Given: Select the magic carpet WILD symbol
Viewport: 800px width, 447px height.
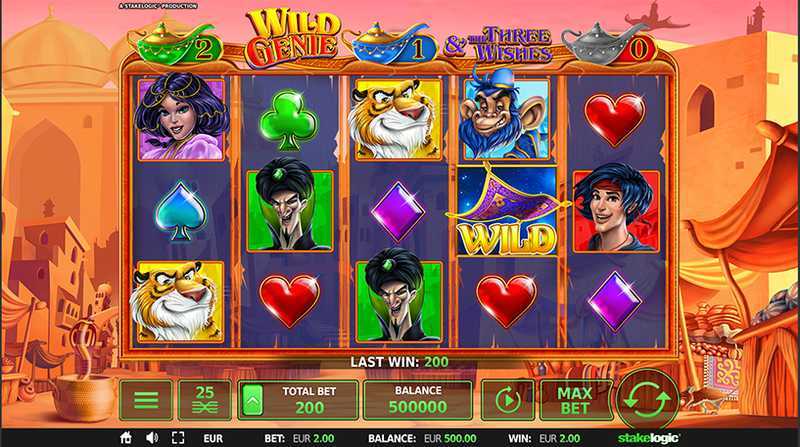Looking at the screenshot, I should [x=507, y=210].
